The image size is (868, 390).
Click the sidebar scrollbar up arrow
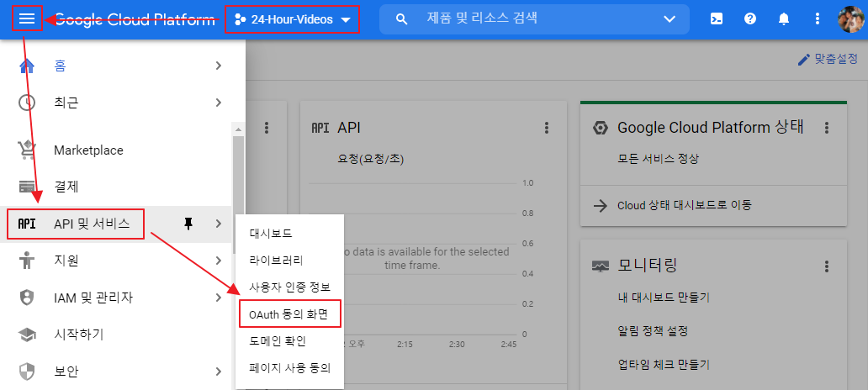[239, 129]
